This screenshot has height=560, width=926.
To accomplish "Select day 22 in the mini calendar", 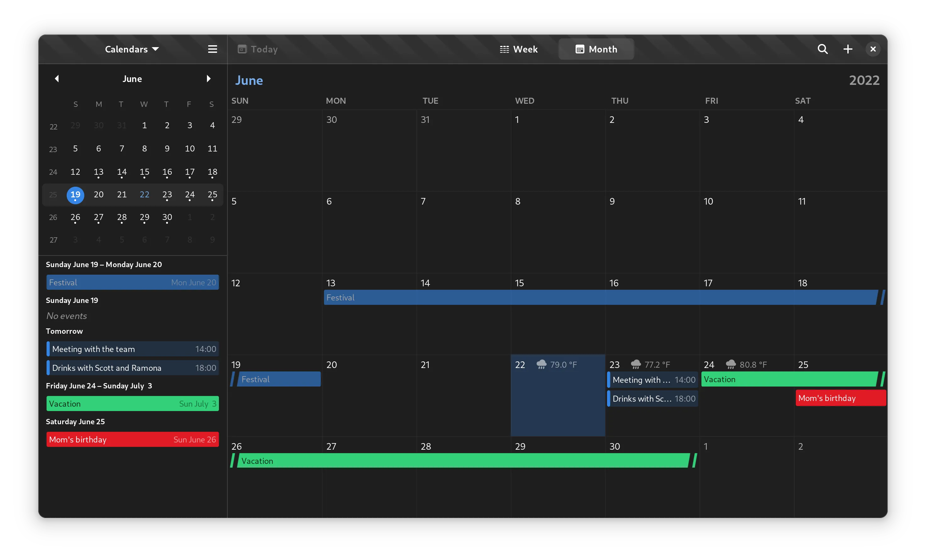I will [x=144, y=195].
